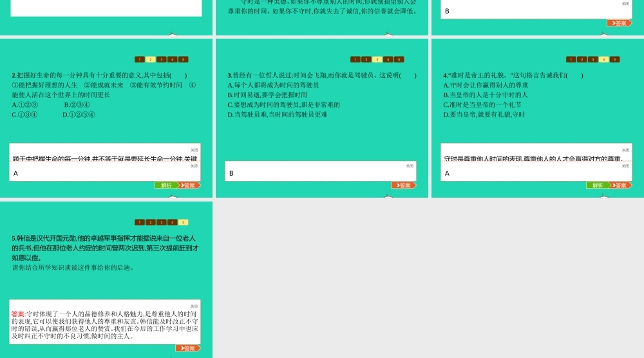
Task: Click option B.当皇帝的人是十分守时的人
Action: (486, 95)
